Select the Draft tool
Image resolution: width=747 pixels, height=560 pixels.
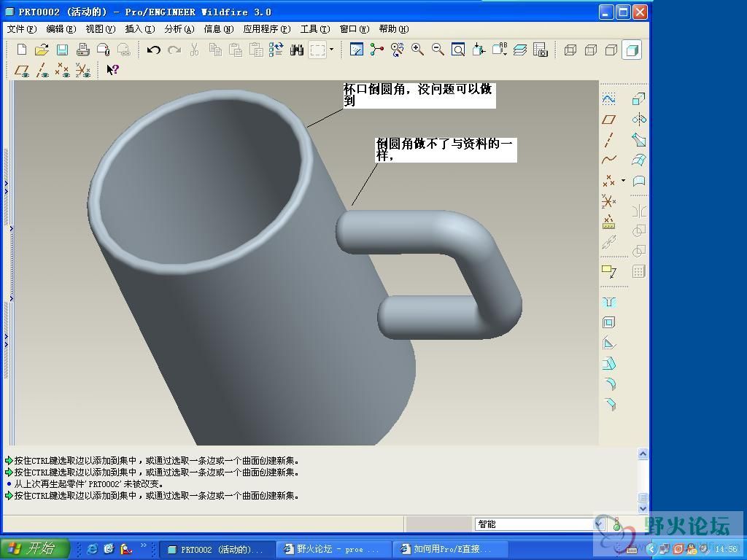tap(609, 364)
